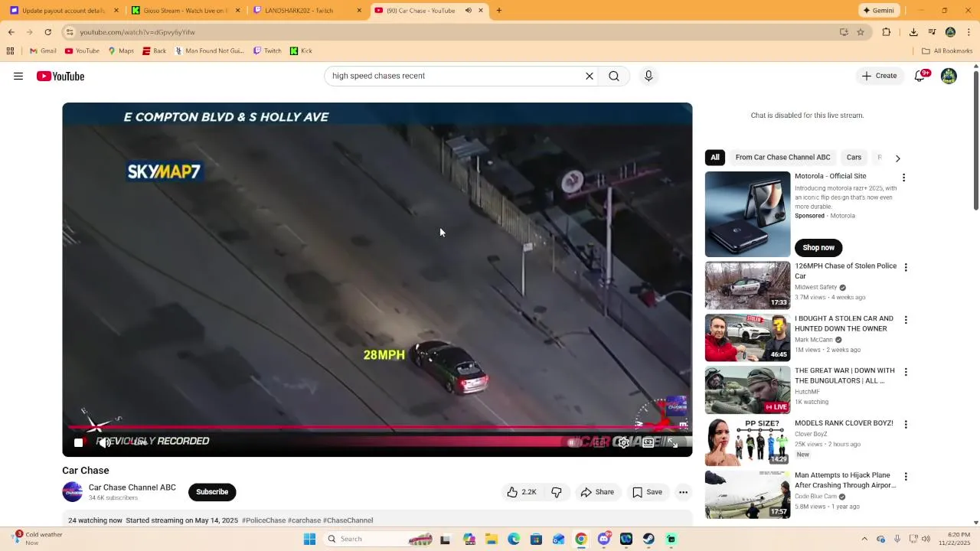Bookmark this page with the star
Viewport: 980px width, 551px height.
pyautogui.click(x=861, y=32)
